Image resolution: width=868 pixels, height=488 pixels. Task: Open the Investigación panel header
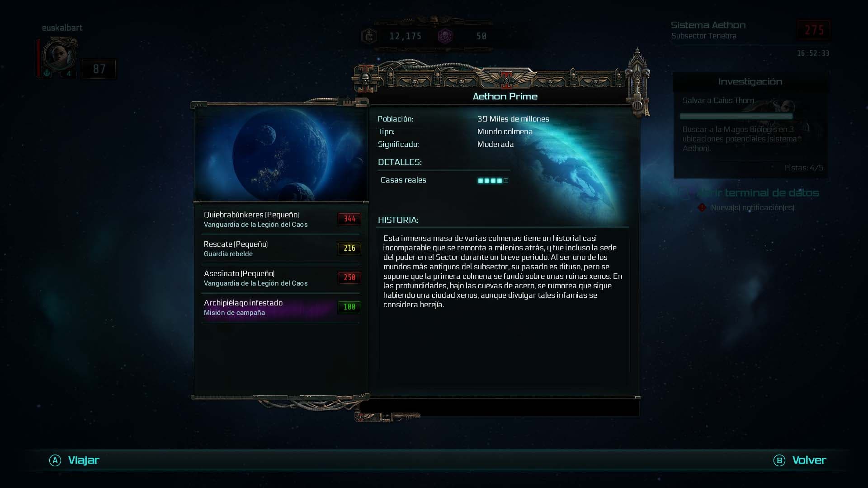750,82
